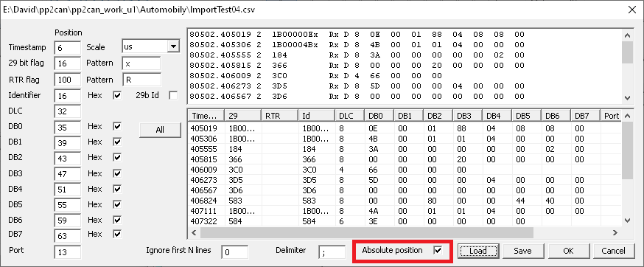Click the 29 bit flag Pattern field
This screenshot has width=644, height=267.
pos(141,63)
